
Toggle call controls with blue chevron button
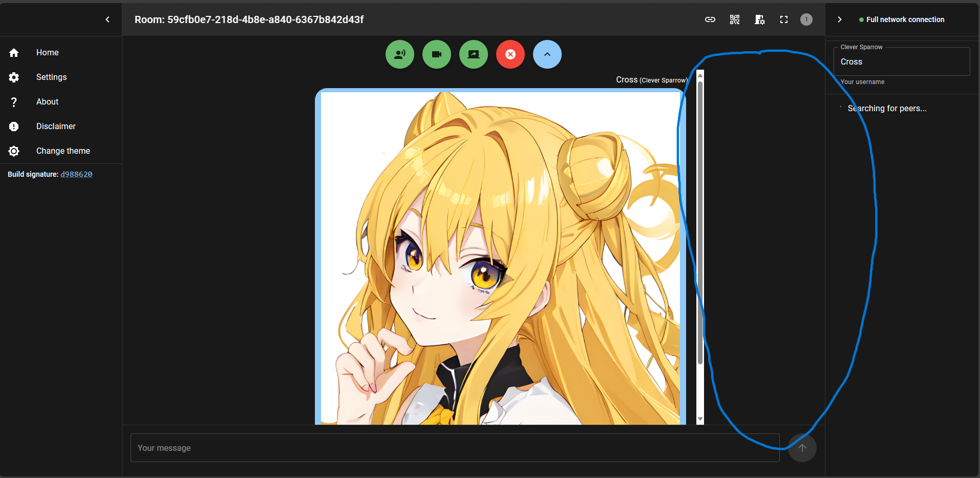(x=547, y=54)
